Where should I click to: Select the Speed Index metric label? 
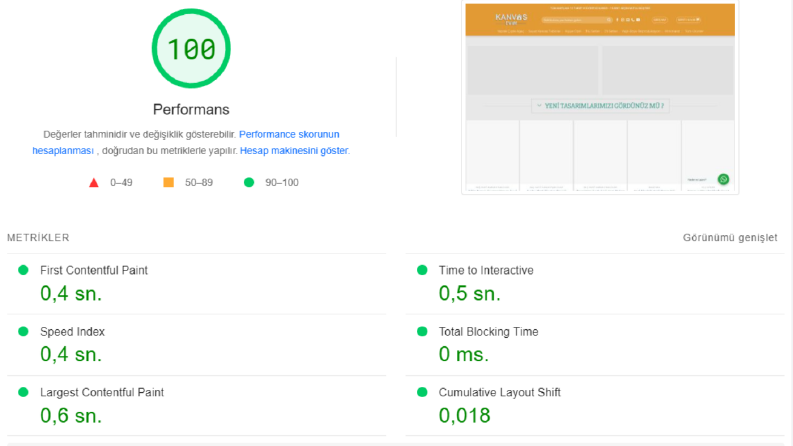pyautogui.click(x=72, y=332)
